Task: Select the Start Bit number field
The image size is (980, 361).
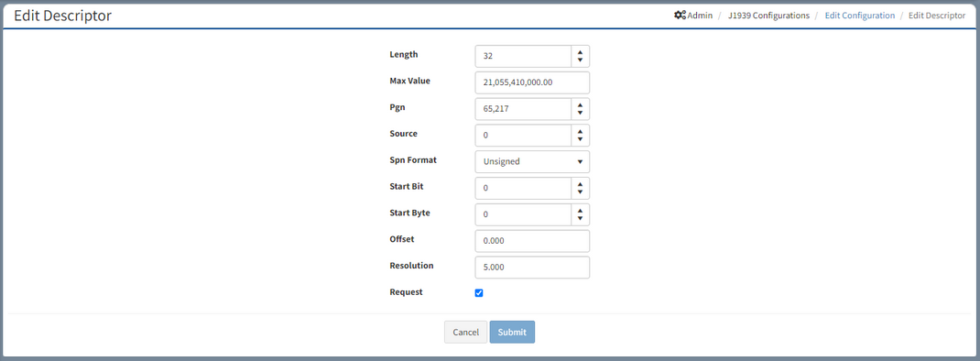Action: pos(523,189)
